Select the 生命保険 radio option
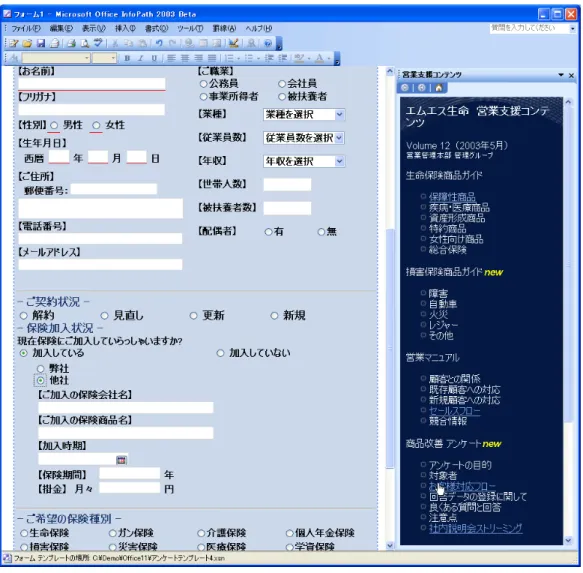The image size is (583, 573). [x=24, y=533]
